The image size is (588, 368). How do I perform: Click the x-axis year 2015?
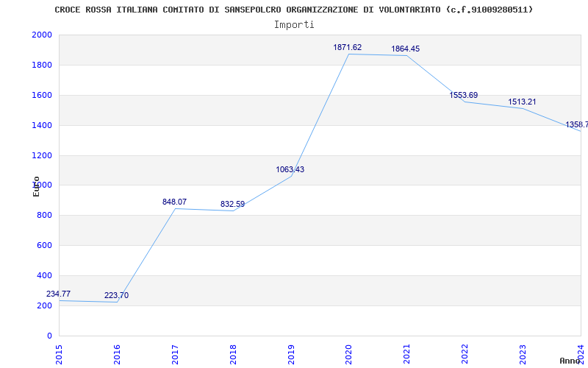[x=59, y=355]
